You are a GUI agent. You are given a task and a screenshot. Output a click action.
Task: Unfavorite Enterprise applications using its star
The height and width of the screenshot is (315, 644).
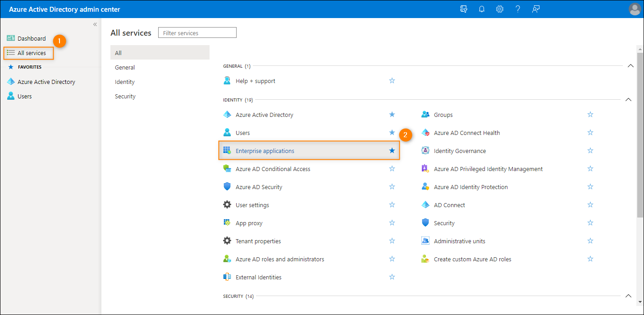pos(392,151)
